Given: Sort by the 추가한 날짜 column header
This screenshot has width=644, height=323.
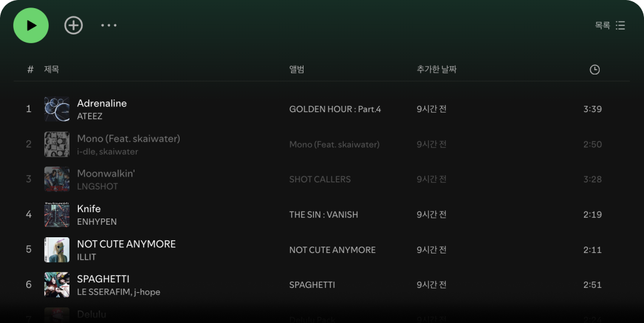Looking at the screenshot, I should 436,69.
